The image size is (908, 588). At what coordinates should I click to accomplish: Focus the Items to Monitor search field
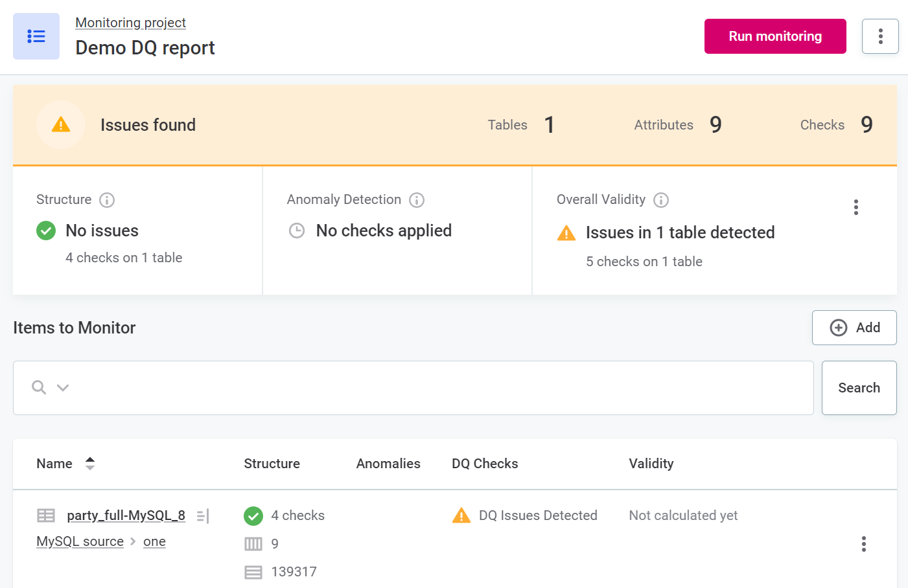(x=413, y=388)
